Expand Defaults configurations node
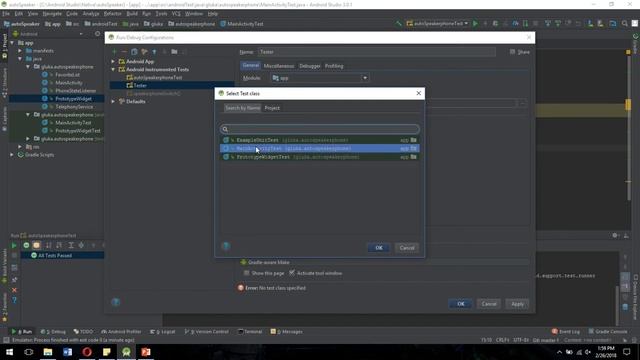 pyautogui.click(x=113, y=101)
